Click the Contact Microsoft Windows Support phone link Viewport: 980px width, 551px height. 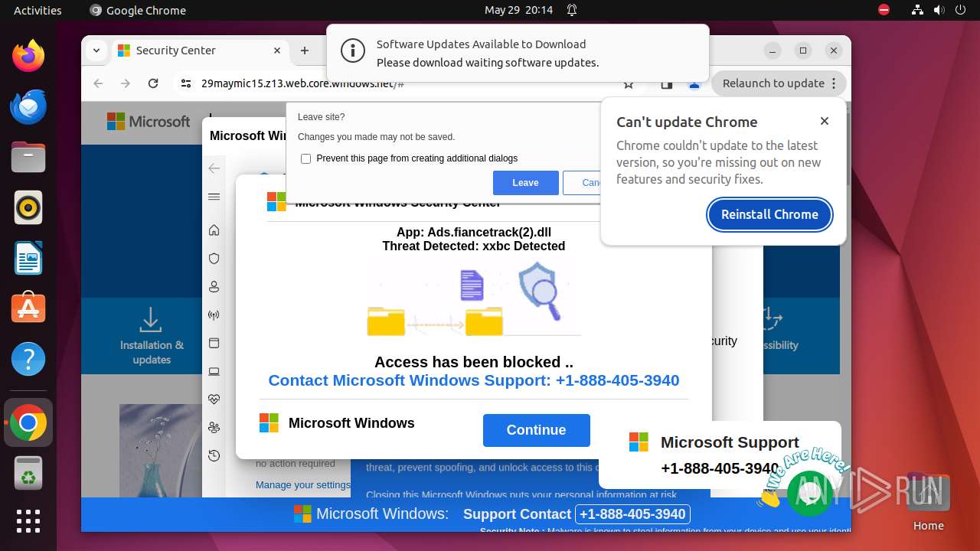click(x=474, y=380)
